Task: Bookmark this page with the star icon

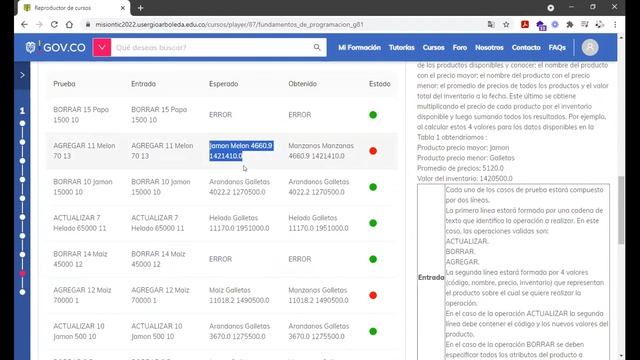Action: pyautogui.click(x=506, y=24)
